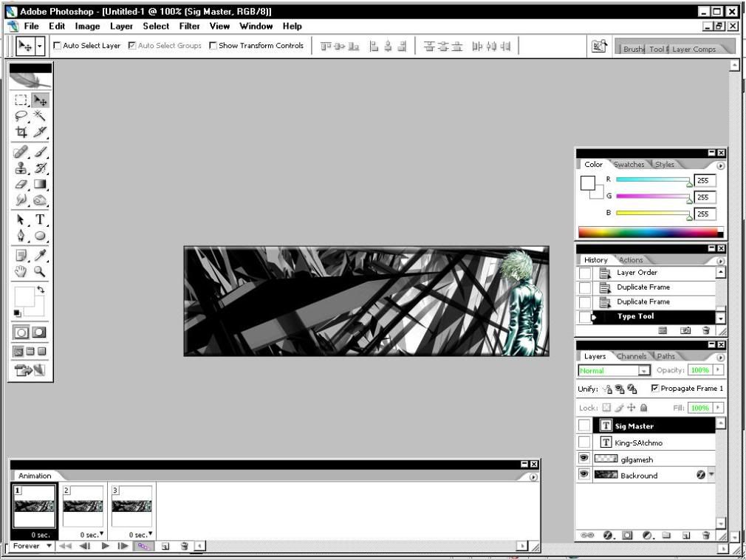Viewport: 746px width, 560px height.
Task: Toggle lock transparent pixels in Layers
Action: click(x=606, y=408)
